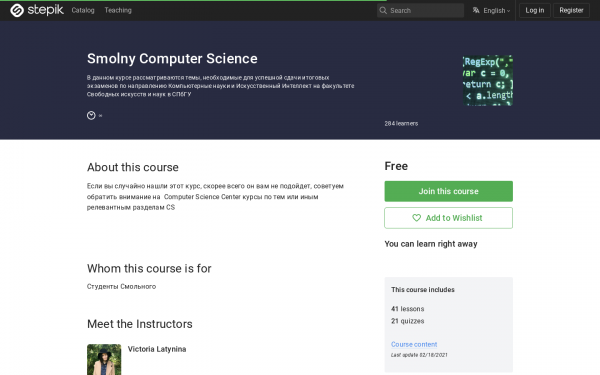Screen dimensions: 600x375
Task: Click the Студенты Смольного text
Action: click(121, 286)
